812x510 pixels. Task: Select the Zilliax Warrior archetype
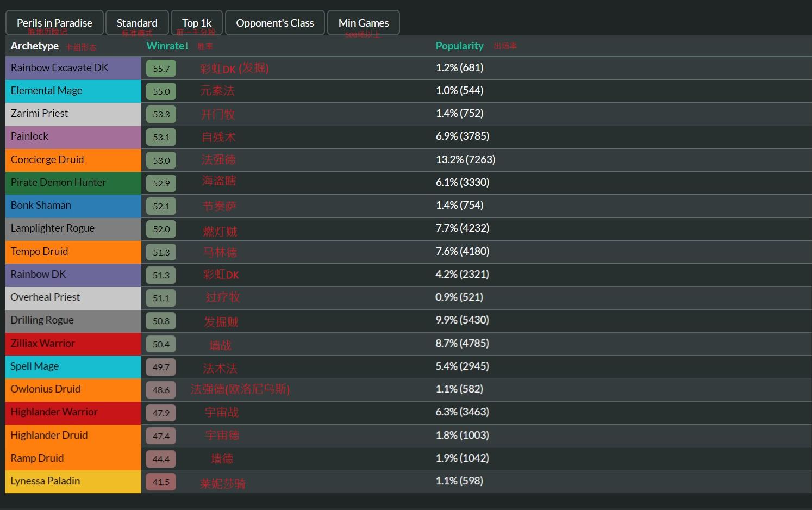[x=73, y=344]
